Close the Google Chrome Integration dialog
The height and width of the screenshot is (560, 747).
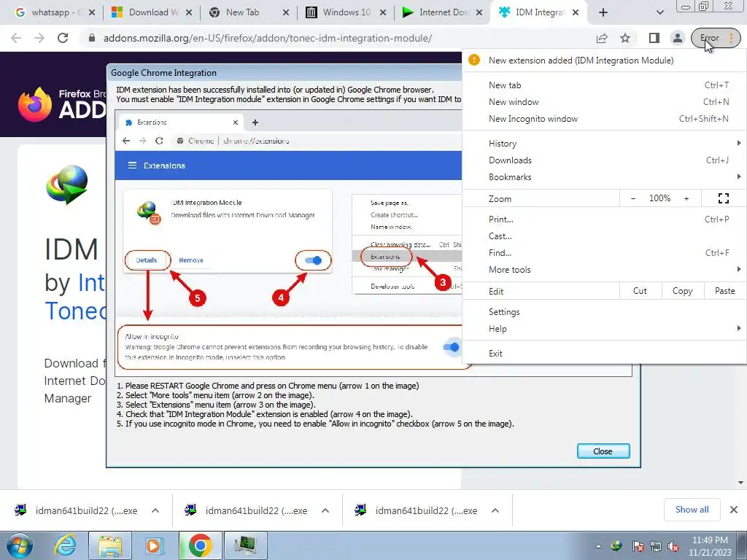pos(603,451)
